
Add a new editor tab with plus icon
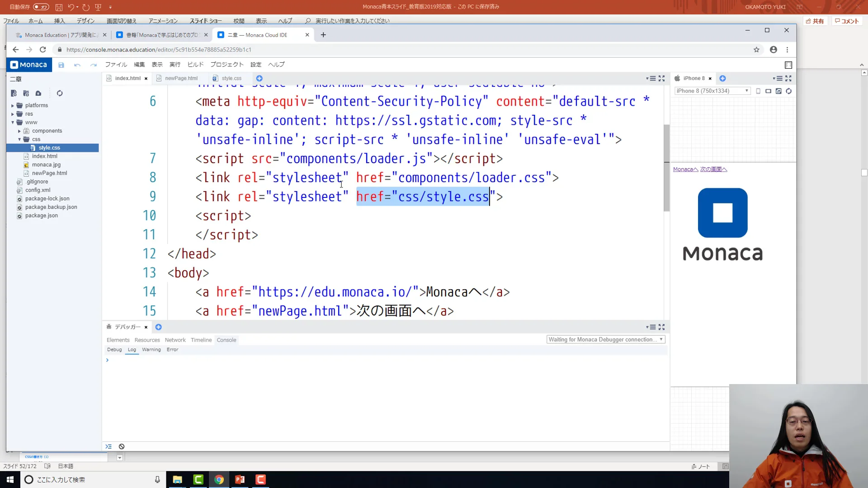[x=259, y=78]
